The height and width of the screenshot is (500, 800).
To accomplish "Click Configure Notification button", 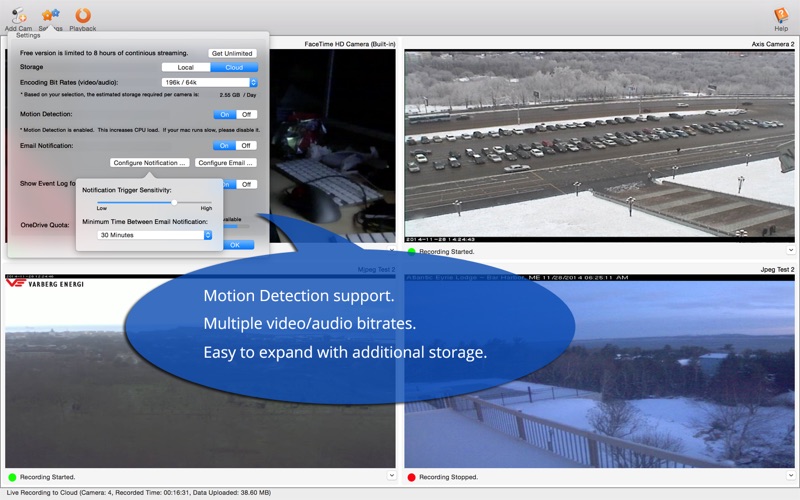I will (149, 163).
